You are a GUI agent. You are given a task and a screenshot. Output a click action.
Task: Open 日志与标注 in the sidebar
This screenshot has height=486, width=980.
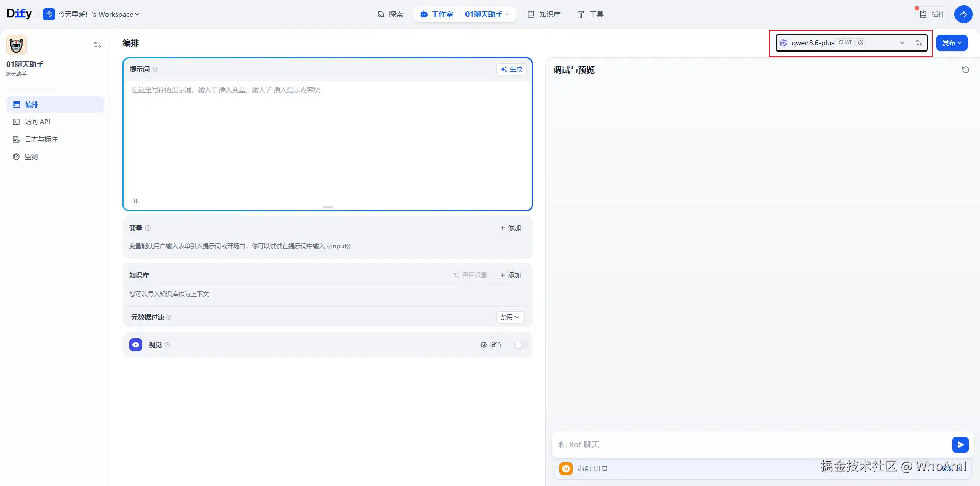coord(55,139)
